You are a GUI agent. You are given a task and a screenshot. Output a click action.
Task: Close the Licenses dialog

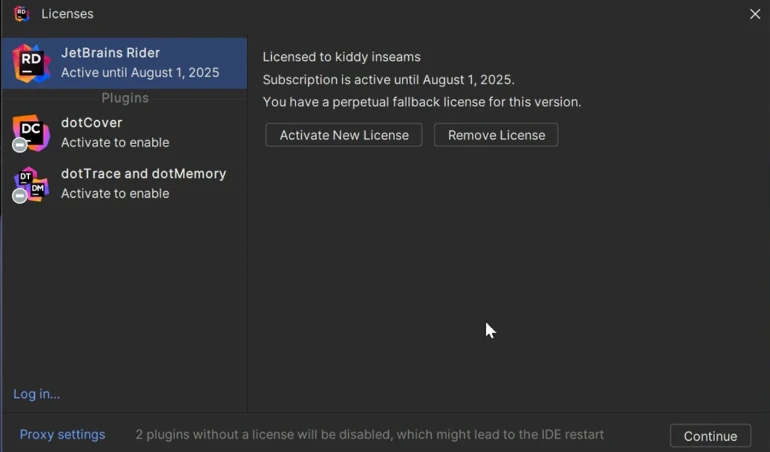point(755,14)
